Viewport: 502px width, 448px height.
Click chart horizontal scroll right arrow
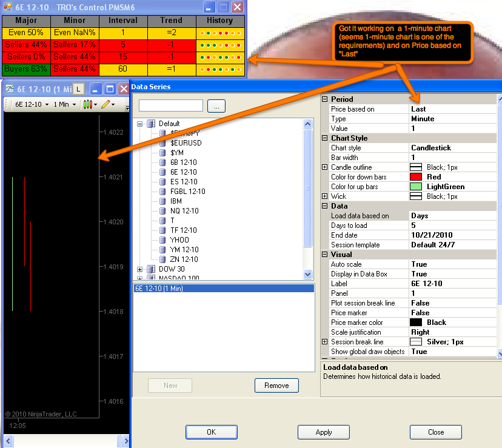[x=126, y=441]
